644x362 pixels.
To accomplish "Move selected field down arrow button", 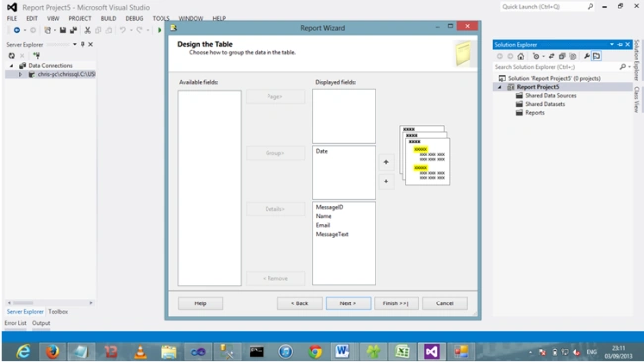I will [386, 181].
